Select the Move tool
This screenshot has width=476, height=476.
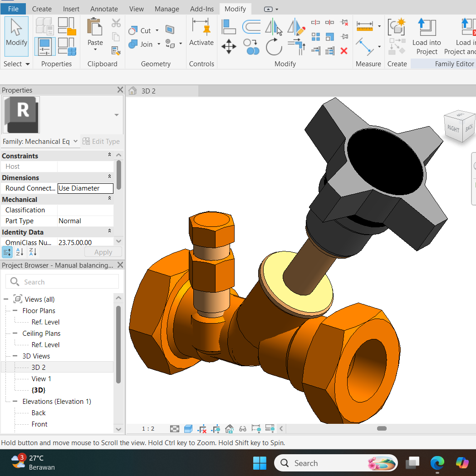tap(229, 46)
